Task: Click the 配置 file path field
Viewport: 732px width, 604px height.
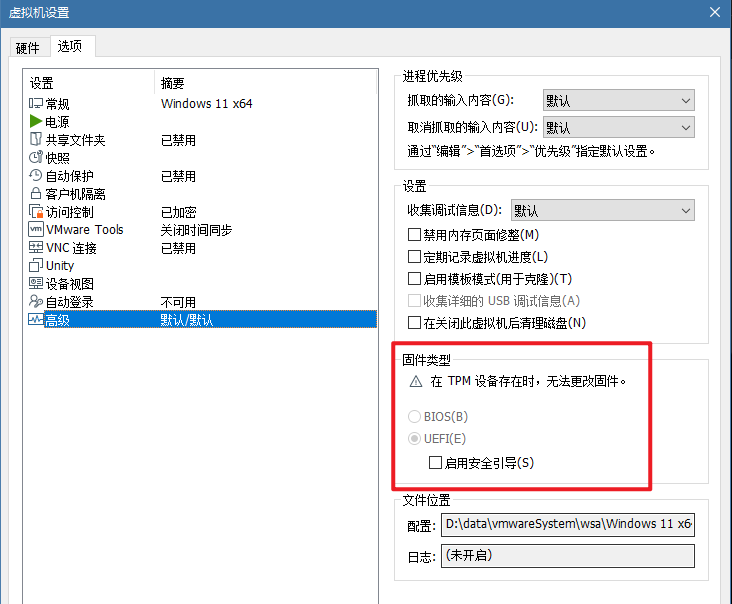Action: (568, 524)
